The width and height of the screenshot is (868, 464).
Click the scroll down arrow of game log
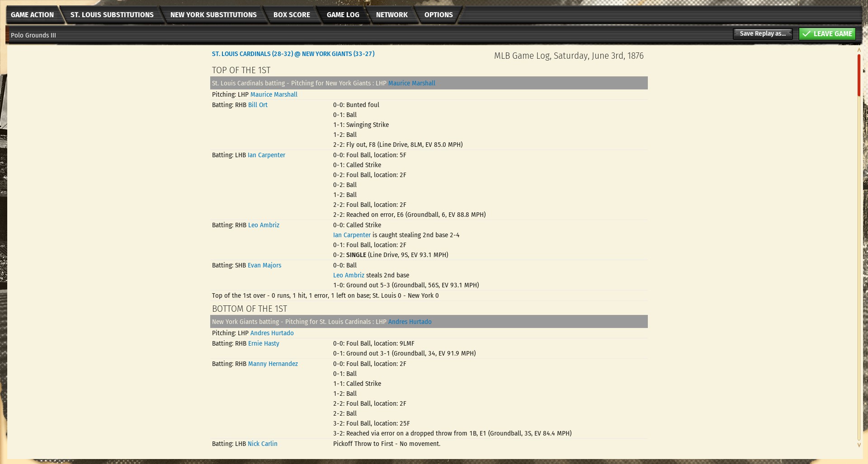859,445
